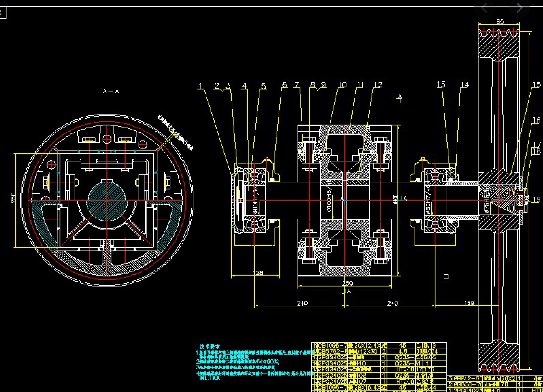The image size is (543, 392).
Task: Click the 85 pulley width dimension
Action: click(x=500, y=22)
